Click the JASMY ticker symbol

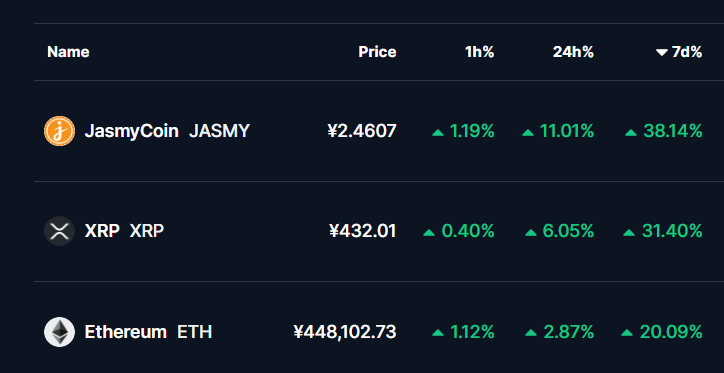(x=219, y=132)
